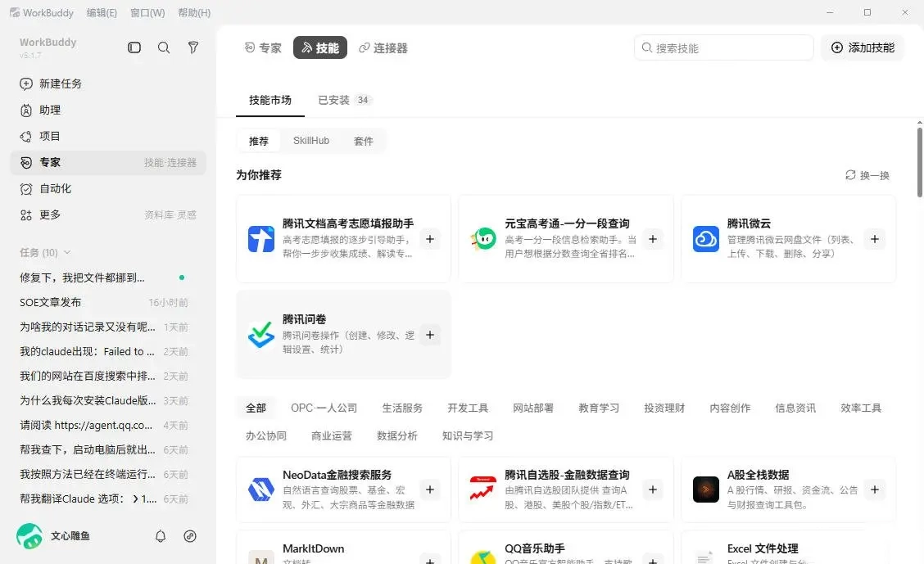924x564 pixels.
Task: Open the 窗口(W) menu
Action: 147,12
